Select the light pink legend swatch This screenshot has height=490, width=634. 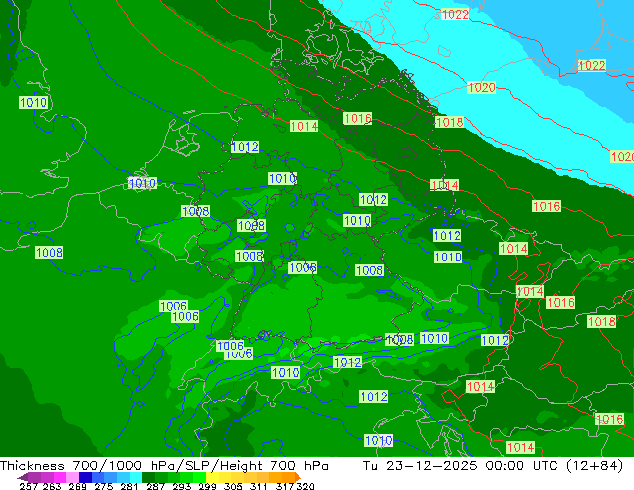point(72,477)
